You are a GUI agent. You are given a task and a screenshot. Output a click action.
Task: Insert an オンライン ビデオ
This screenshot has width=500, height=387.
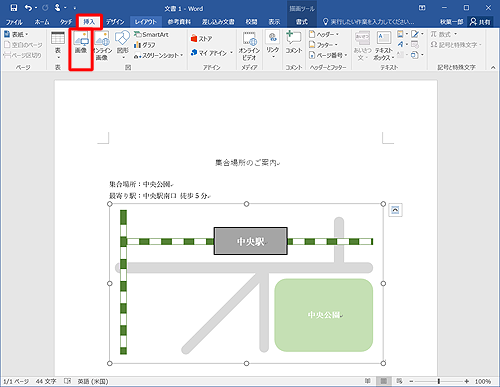coord(249,46)
